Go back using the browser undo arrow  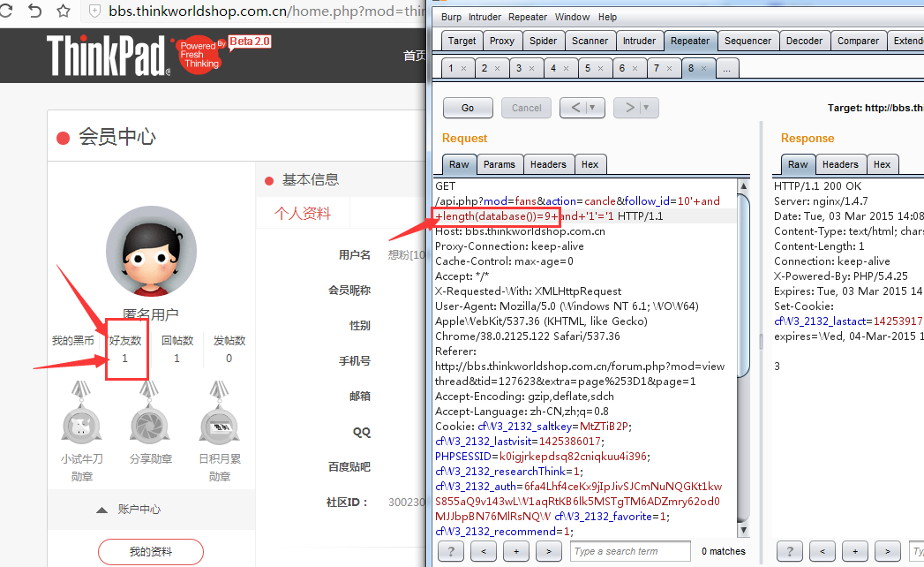coord(34,11)
